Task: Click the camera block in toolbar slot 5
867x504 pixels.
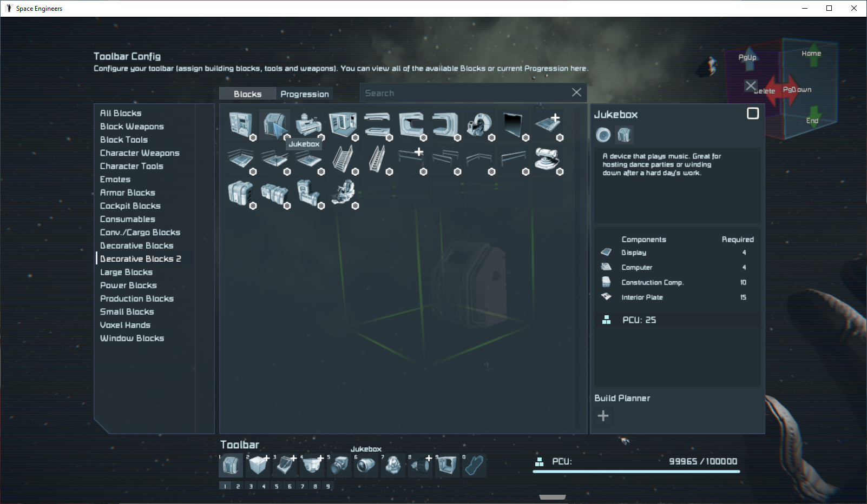Action: (x=339, y=466)
